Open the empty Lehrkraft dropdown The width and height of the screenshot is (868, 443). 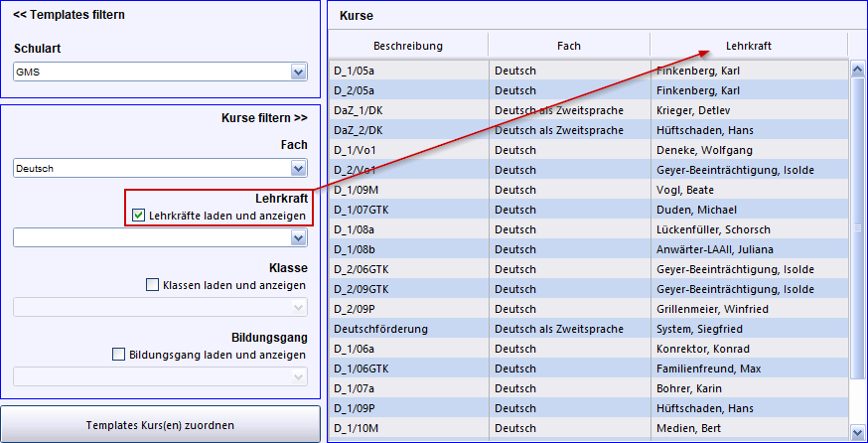coord(298,237)
